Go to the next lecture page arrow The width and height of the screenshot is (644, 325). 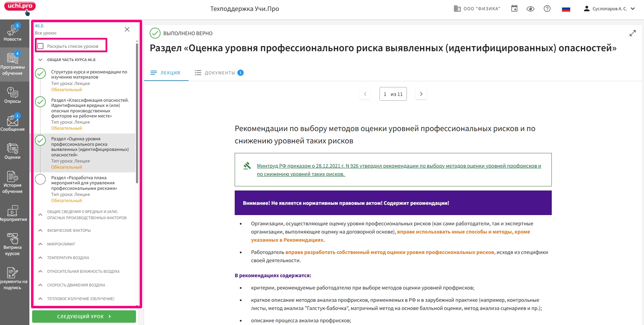point(421,94)
